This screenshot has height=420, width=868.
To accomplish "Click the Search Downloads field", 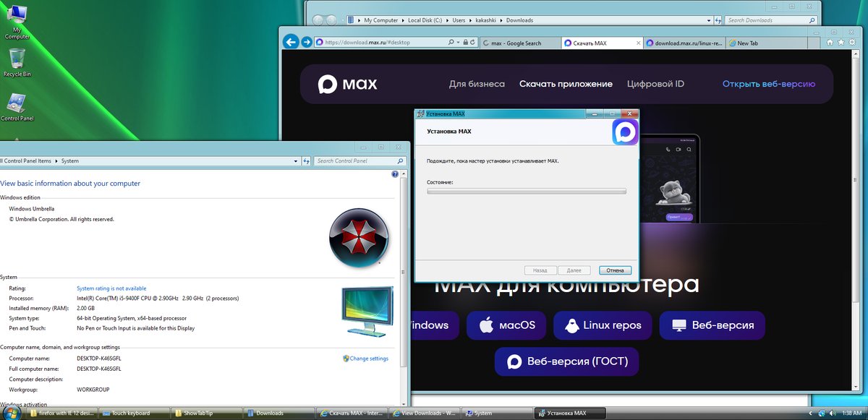I will (770, 20).
